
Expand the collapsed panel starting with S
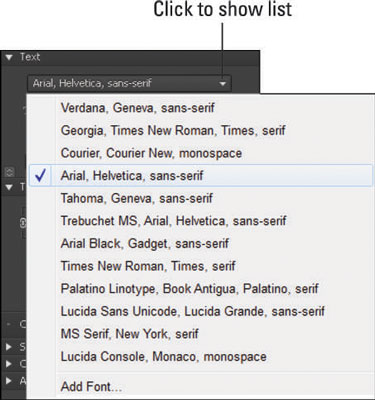pos(9,347)
